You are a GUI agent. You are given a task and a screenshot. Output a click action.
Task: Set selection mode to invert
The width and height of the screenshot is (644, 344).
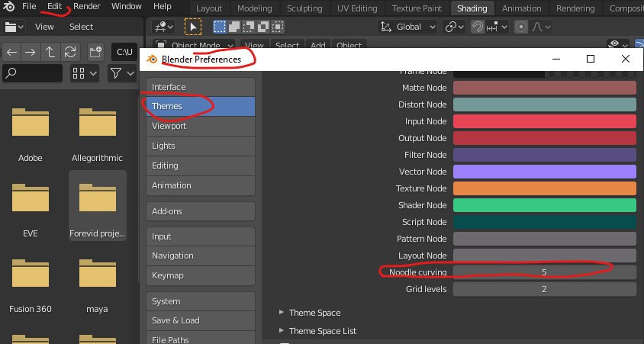262,27
